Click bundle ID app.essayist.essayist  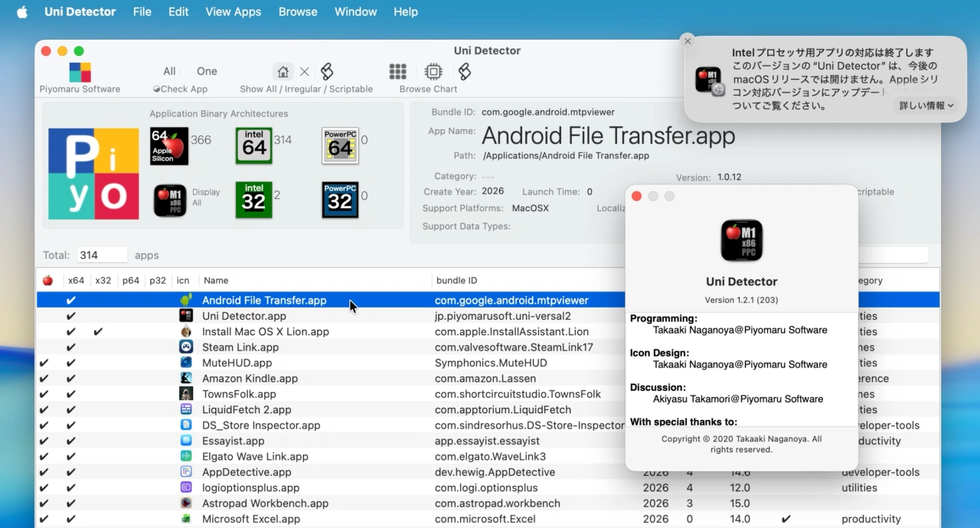coord(487,441)
